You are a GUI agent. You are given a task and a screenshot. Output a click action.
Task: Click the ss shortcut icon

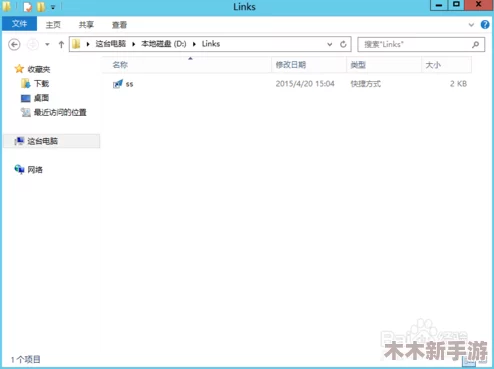click(118, 84)
